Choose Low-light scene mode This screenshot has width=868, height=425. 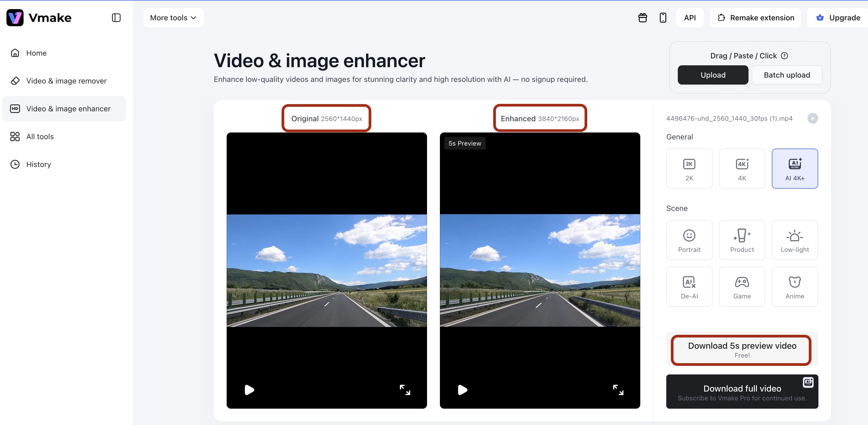795,240
